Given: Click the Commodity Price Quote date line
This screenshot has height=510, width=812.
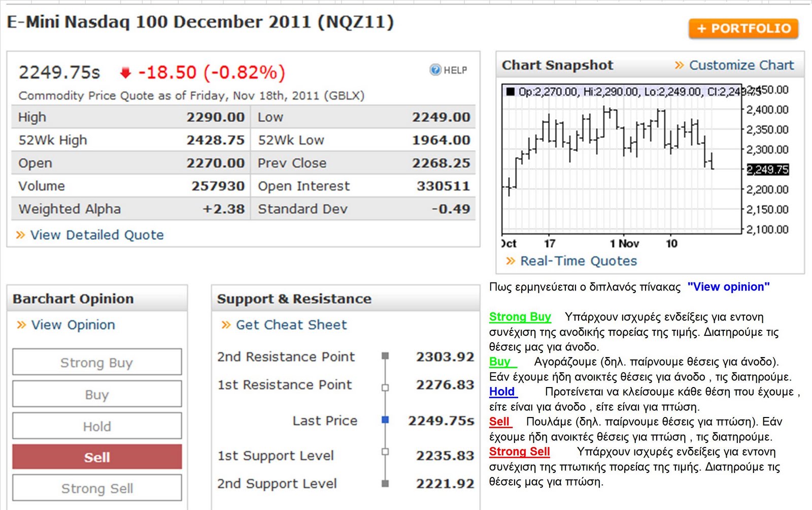Looking at the screenshot, I should pyautogui.click(x=191, y=95).
